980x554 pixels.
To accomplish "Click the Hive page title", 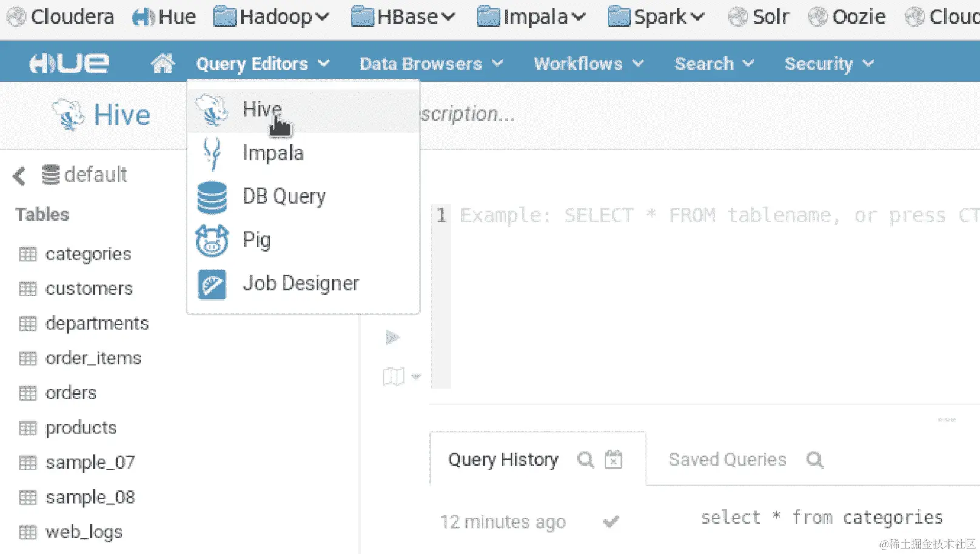I will [x=122, y=115].
